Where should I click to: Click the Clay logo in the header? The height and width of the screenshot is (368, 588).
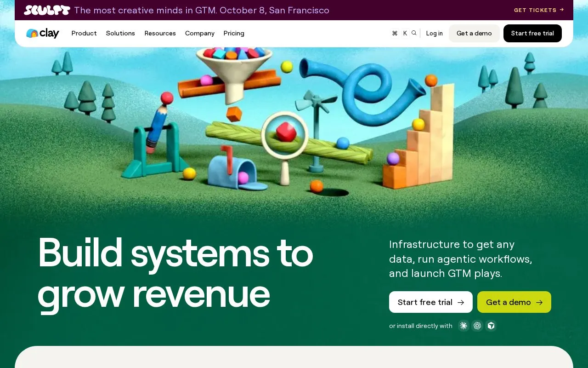43,33
